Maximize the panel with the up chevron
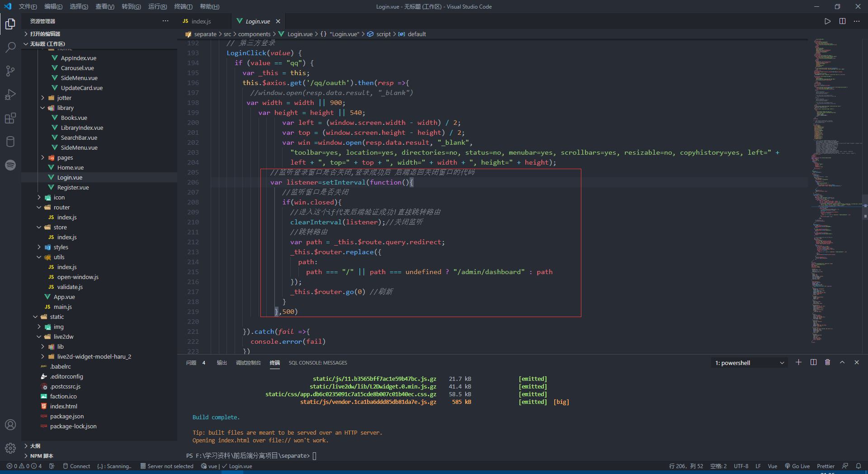The width and height of the screenshot is (868, 474). pos(842,362)
